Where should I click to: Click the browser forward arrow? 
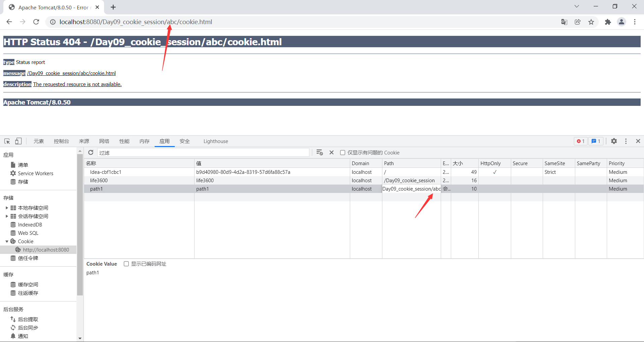tap(22, 22)
